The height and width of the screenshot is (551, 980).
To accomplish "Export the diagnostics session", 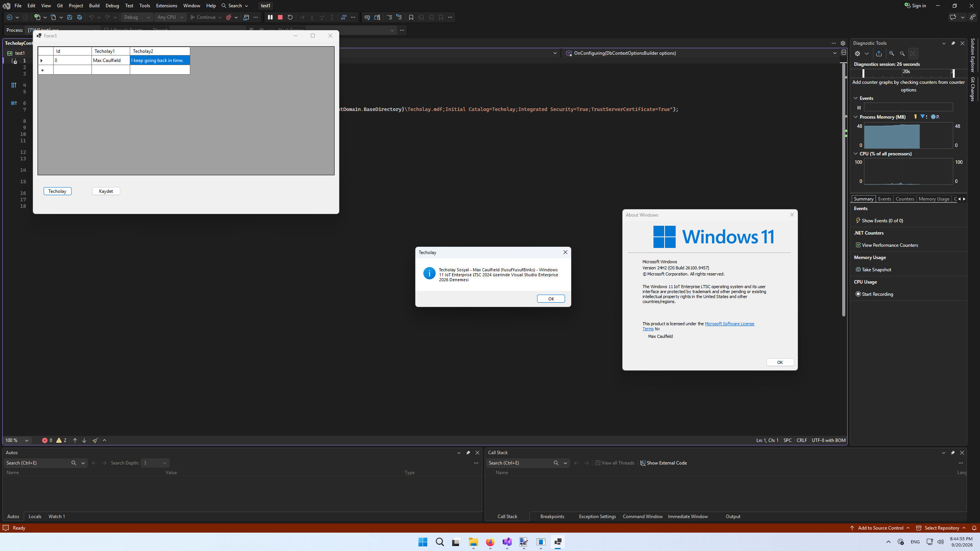I will click(x=879, y=54).
